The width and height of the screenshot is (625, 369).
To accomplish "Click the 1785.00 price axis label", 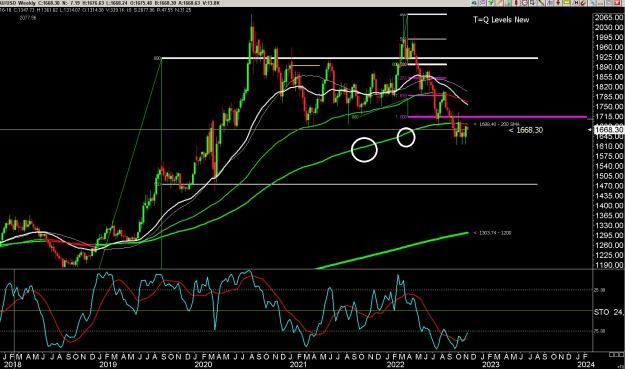I will pos(609,97).
